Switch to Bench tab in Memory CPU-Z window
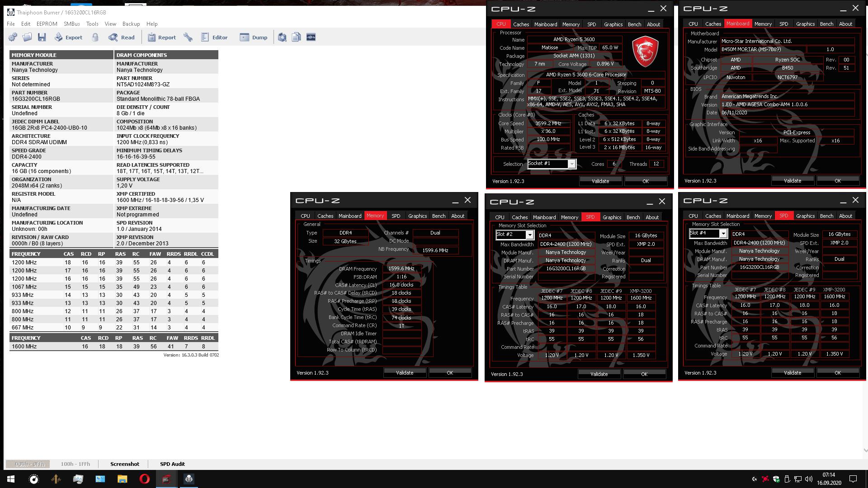Screen dimensions: 868x488 pyautogui.click(x=439, y=216)
